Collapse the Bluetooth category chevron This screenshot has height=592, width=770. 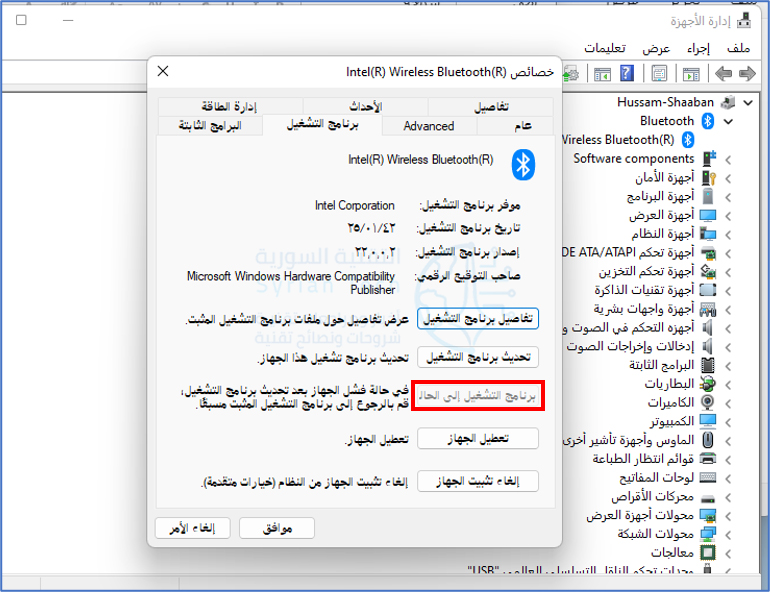point(729,121)
